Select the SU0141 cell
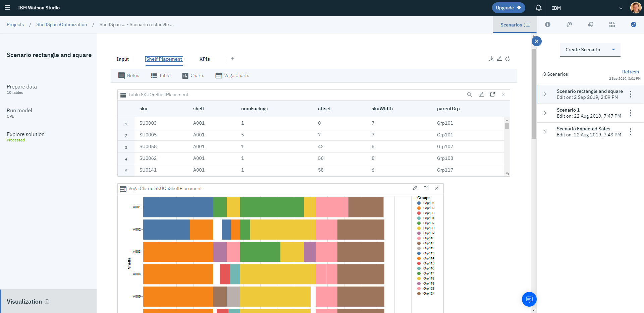The width and height of the screenshot is (644, 313). click(x=148, y=170)
